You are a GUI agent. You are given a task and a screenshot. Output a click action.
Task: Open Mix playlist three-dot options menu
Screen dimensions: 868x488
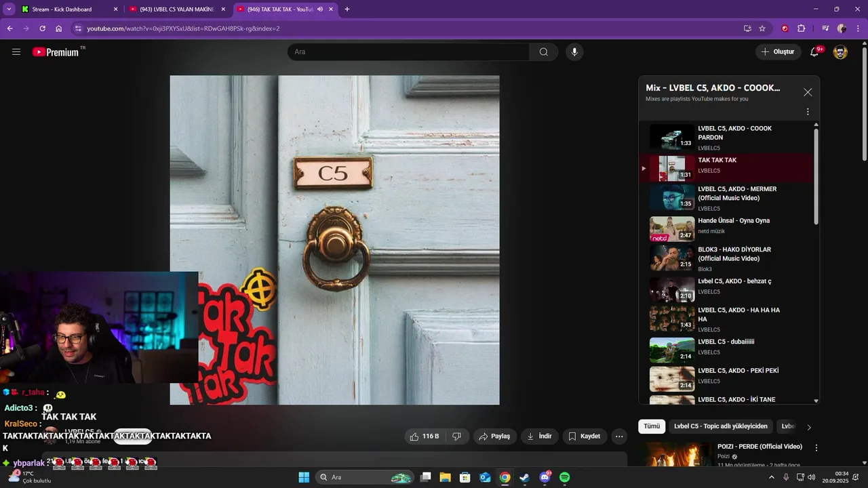click(808, 112)
